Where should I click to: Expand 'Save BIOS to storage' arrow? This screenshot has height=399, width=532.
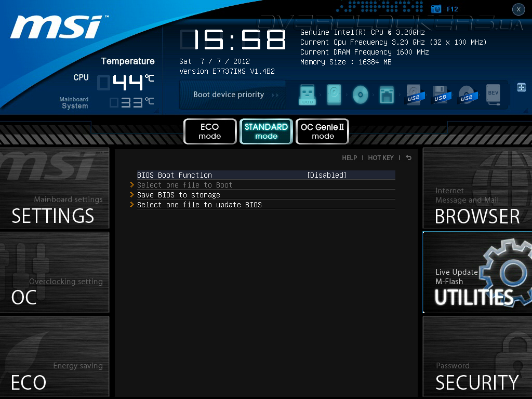coord(132,195)
